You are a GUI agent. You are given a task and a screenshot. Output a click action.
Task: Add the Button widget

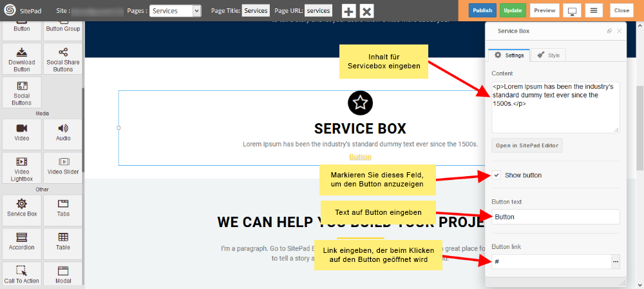pyautogui.click(x=22, y=31)
